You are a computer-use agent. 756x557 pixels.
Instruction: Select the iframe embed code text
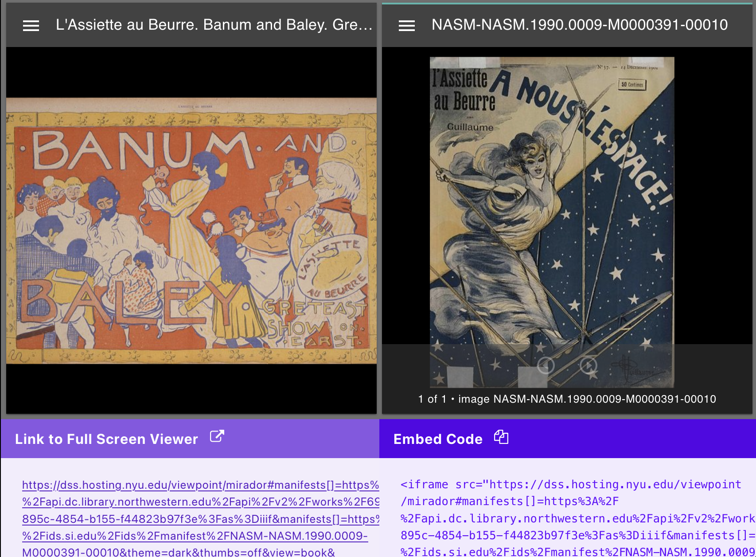(x=577, y=518)
